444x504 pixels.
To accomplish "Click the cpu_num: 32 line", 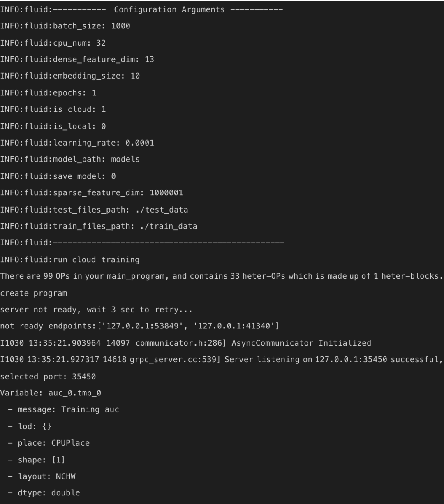I will click(x=53, y=43).
